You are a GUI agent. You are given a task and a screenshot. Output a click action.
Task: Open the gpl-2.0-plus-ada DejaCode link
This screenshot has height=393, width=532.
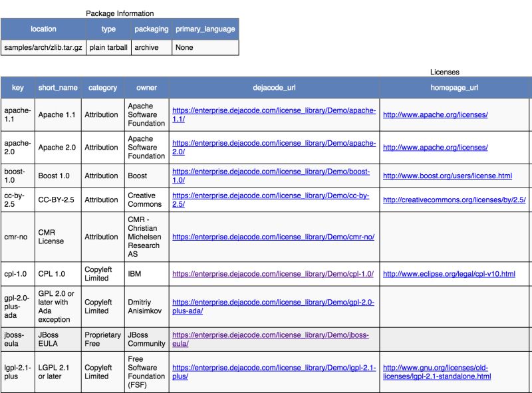click(x=271, y=303)
